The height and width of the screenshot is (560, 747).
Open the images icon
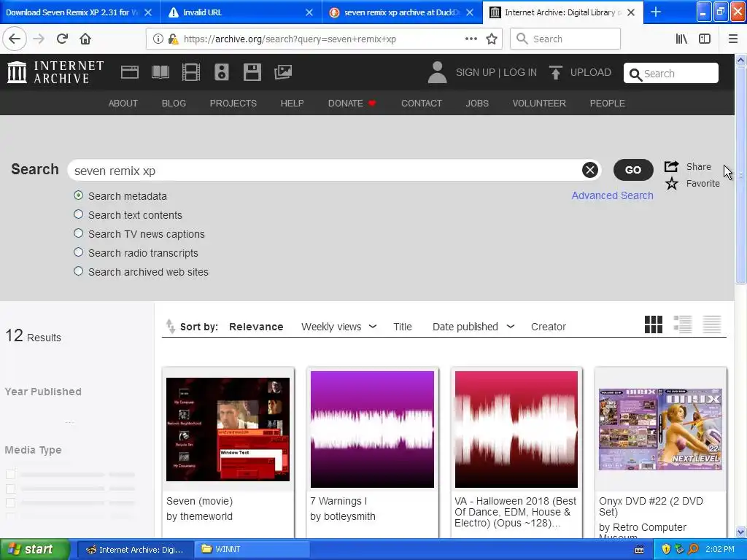click(283, 72)
